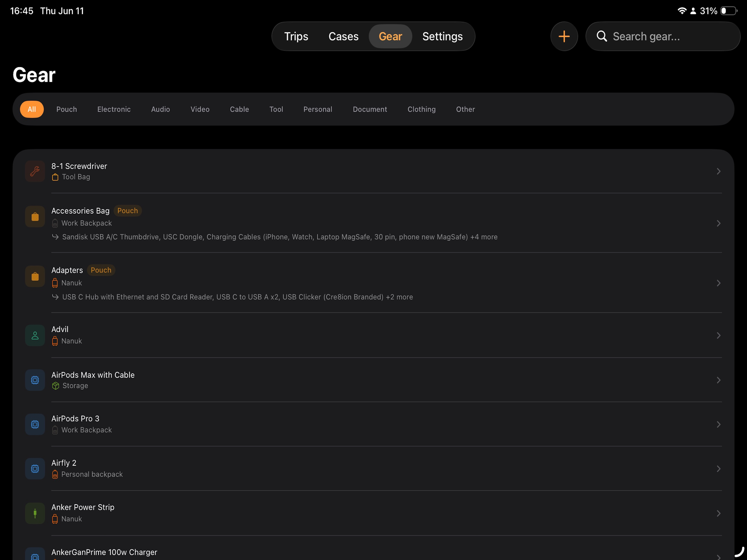Screen dimensions: 747x560
Task: Filter gear by Document category
Action: [370, 109]
